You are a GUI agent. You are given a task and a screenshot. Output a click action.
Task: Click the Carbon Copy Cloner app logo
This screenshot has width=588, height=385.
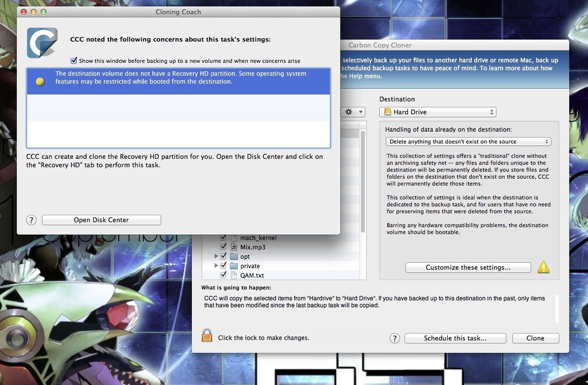coord(42,43)
